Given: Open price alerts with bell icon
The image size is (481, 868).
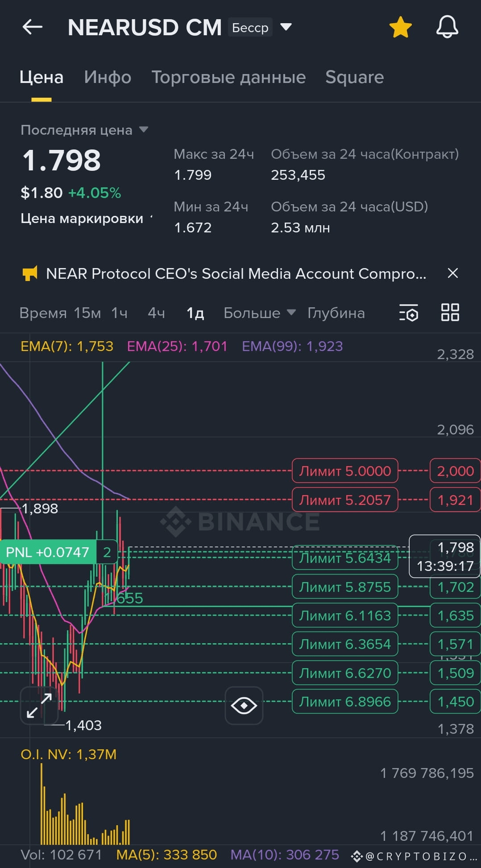Looking at the screenshot, I should point(447,27).
